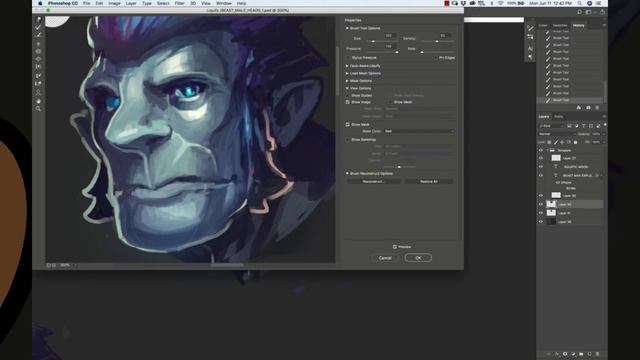Image resolution: width=640 pixels, height=360 pixels.
Task: Click the lock all layer icon
Action: coord(576,142)
